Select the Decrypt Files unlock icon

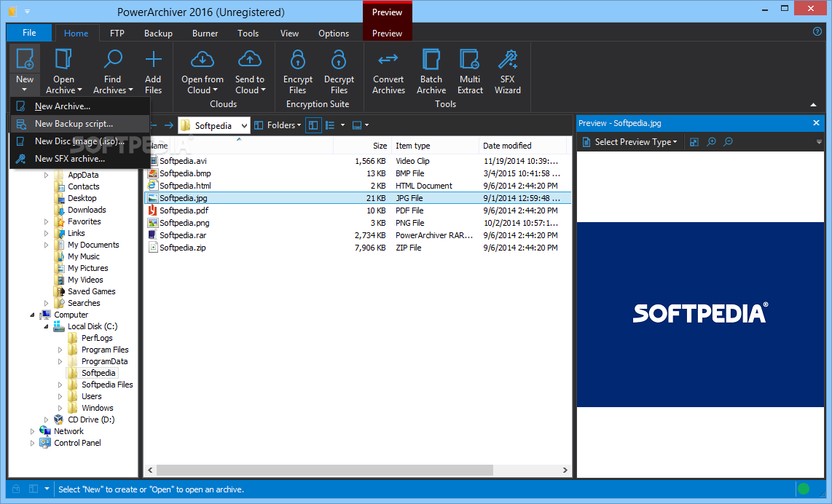[x=339, y=60]
